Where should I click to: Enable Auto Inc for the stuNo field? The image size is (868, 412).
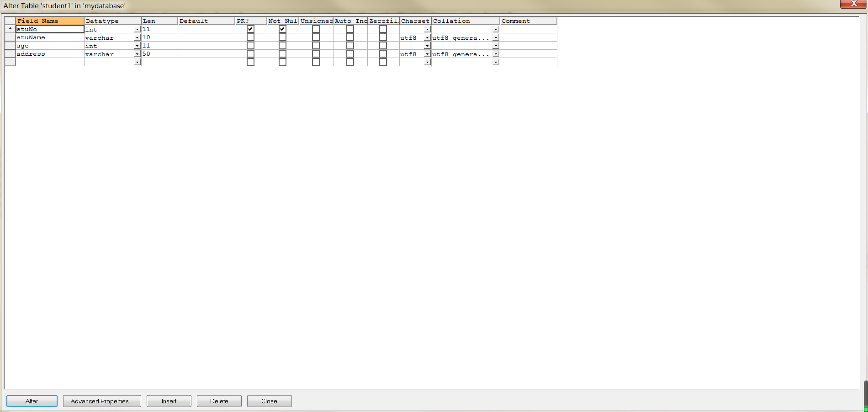[350, 28]
